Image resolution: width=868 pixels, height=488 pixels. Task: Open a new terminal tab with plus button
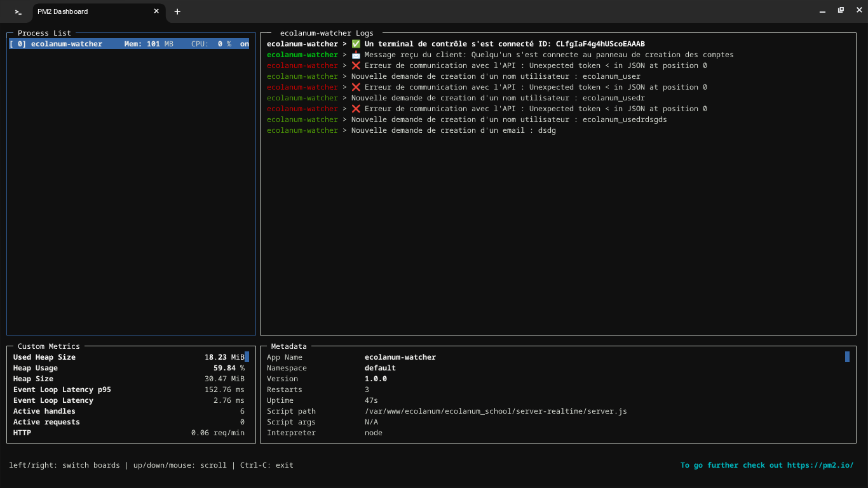point(177,11)
